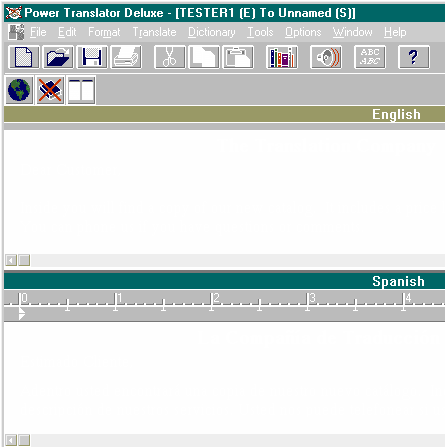The image size is (446, 448).
Task: Click the Print icon
Action: click(126, 57)
